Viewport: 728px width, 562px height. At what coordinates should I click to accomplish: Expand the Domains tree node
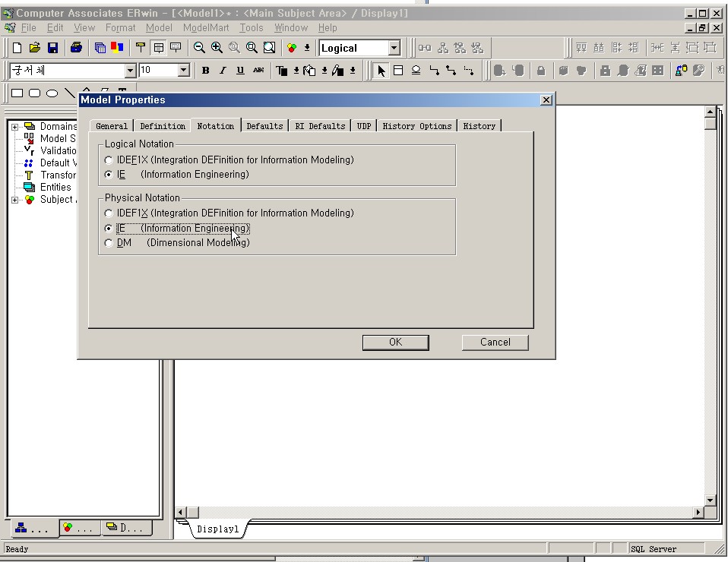click(15, 127)
